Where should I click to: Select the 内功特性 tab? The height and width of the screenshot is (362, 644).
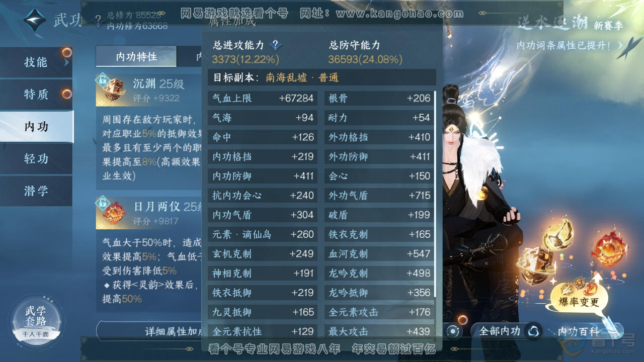pos(136,56)
